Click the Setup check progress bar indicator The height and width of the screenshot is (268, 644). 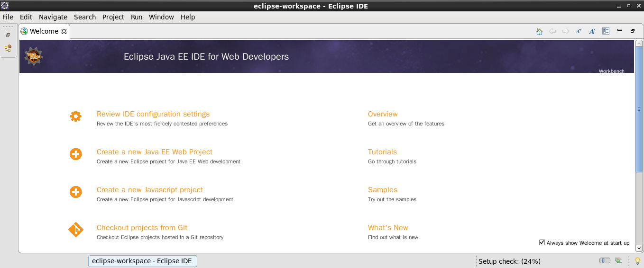pyautogui.click(x=605, y=260)
